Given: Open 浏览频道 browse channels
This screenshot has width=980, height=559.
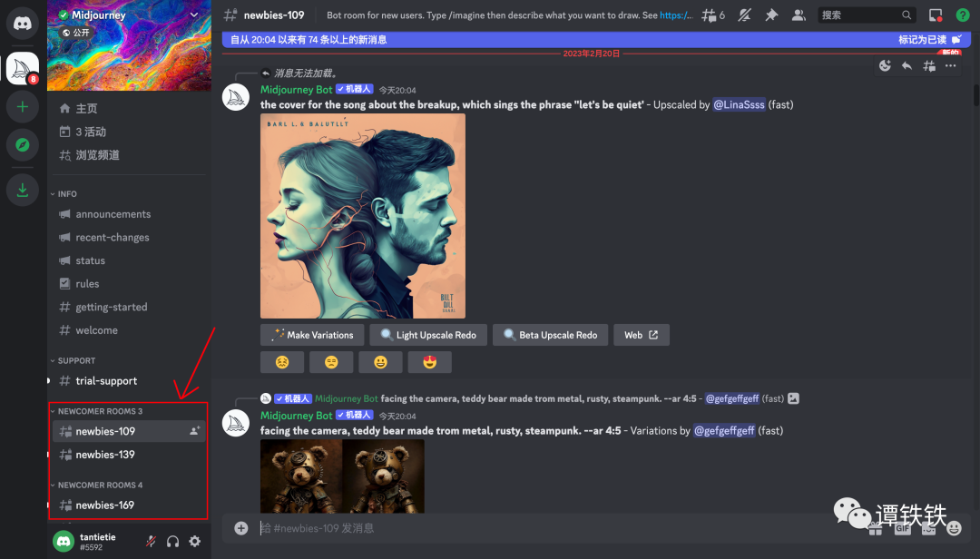Looking at the screenshot, I should pyautogui.click(x=130, y=155).
